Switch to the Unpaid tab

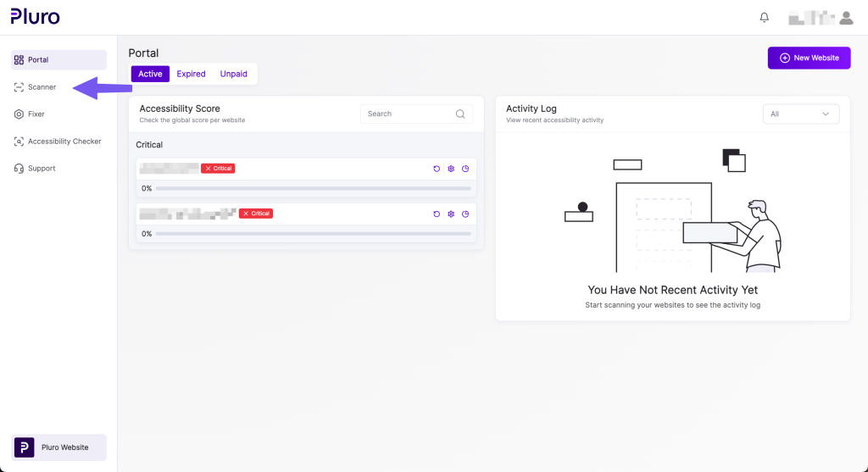(233, 74)
